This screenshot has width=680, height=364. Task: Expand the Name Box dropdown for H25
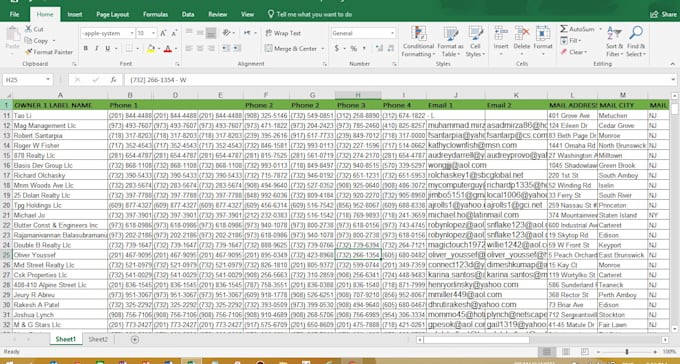pos(48,80)
